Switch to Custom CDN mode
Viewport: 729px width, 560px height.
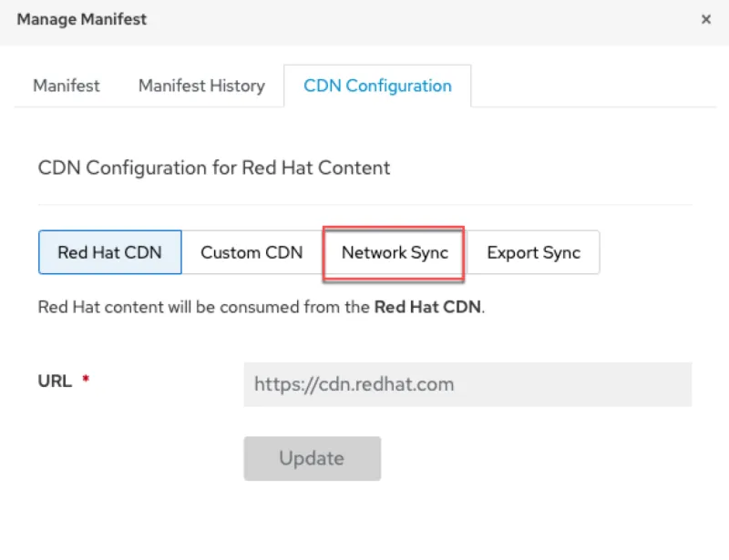point(252,252)
